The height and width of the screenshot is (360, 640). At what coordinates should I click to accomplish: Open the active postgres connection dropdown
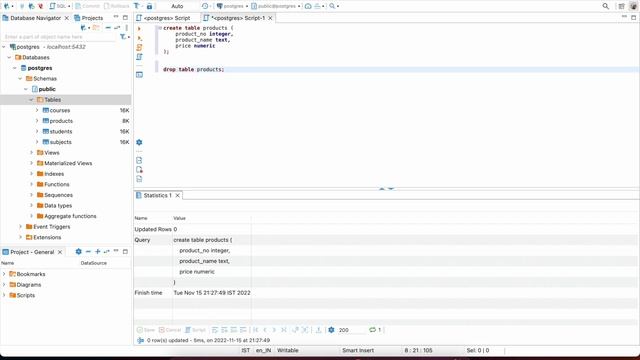click(x=232, y=6)
